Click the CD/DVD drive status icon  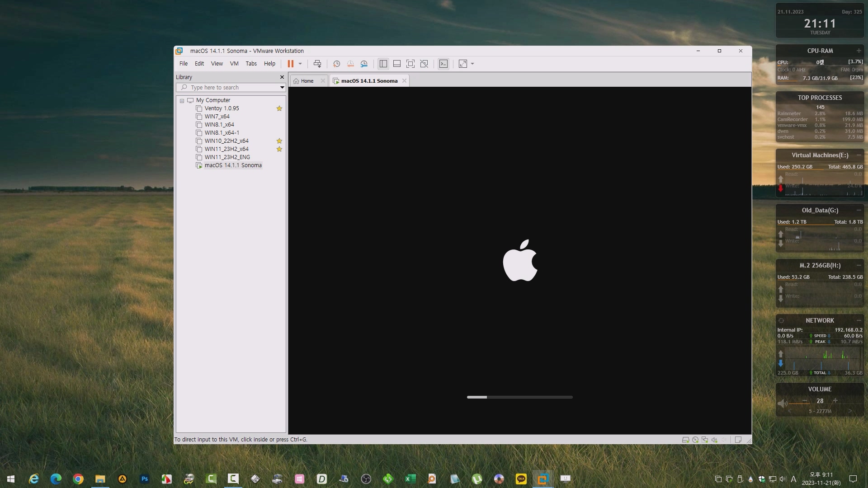point(695,440)
